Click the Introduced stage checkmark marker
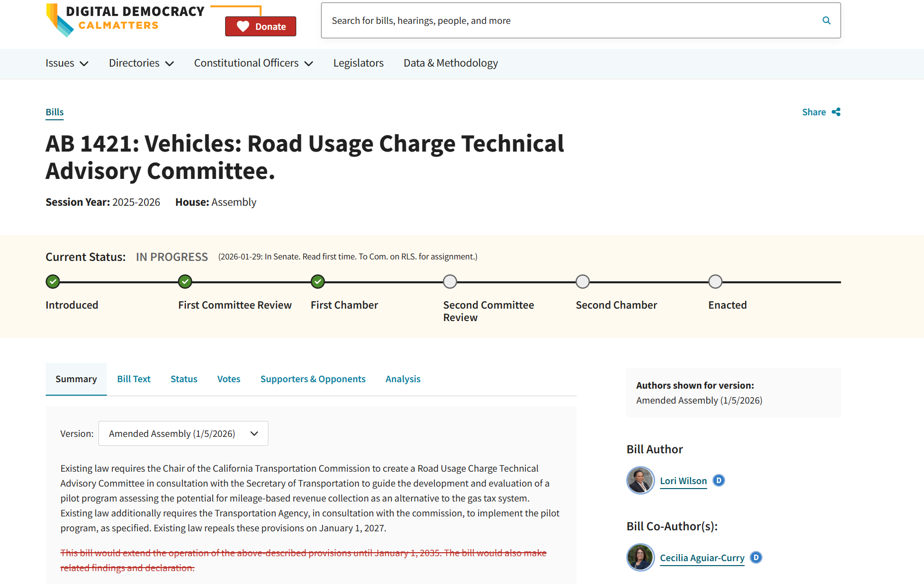 pyautogui.click(x=53, y=282)
